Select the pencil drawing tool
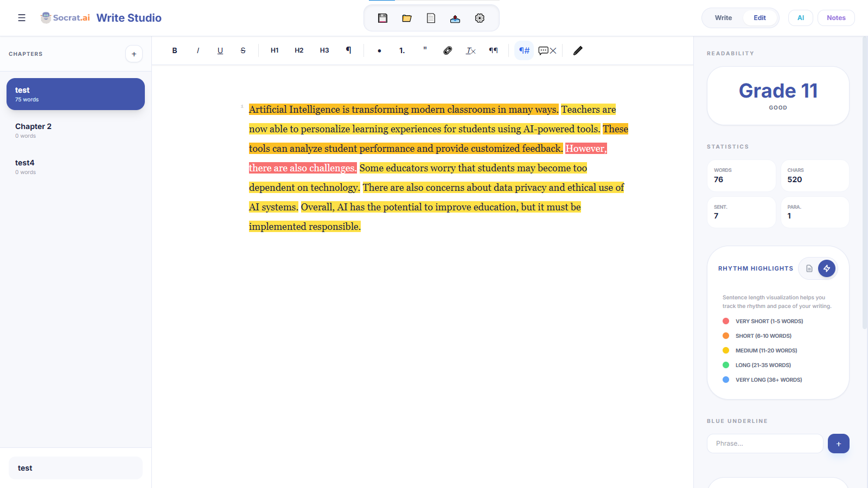The width and height of the screenshot is (868, 488). (577, 50)
